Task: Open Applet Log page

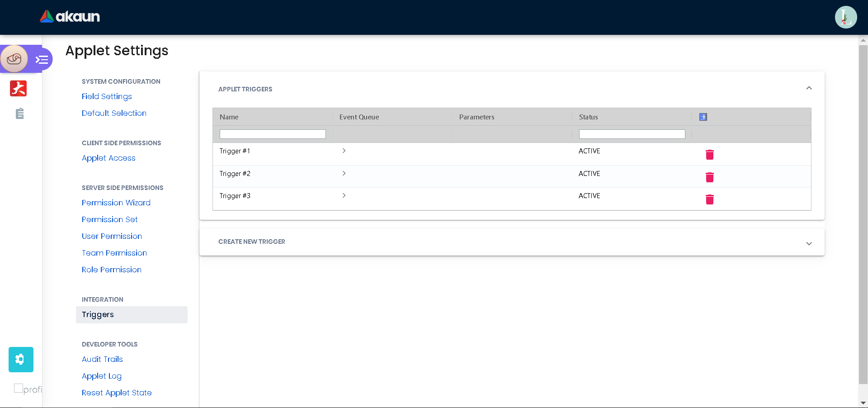Action: click(x=102, y=376)
